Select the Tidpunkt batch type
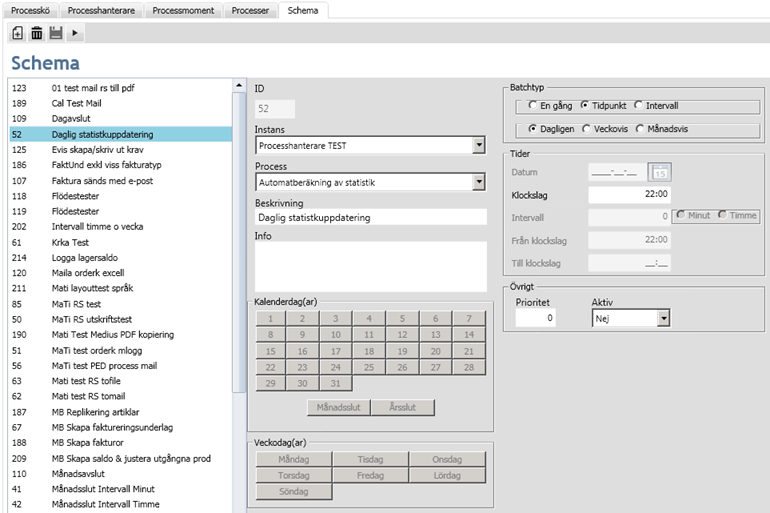 coord(585,105)
